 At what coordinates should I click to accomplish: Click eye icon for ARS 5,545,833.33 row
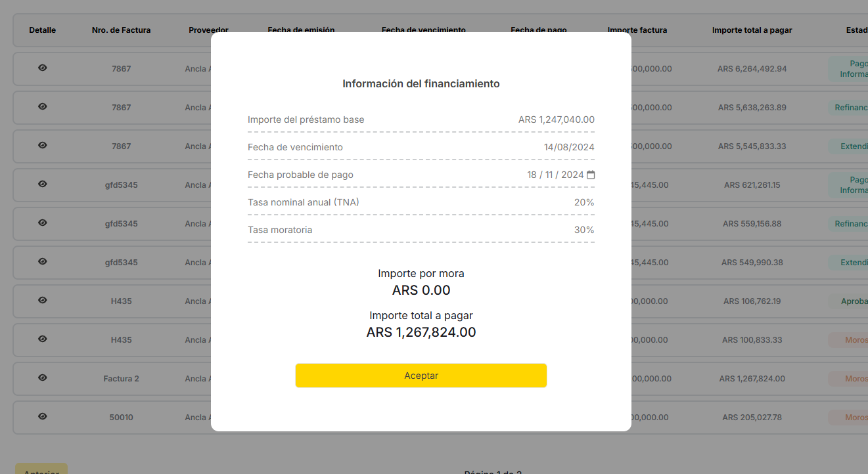coord(43,145)
